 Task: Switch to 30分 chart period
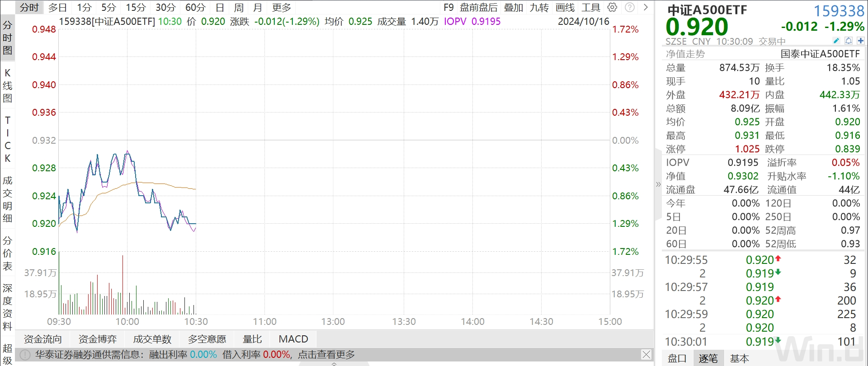click(165, 7)
